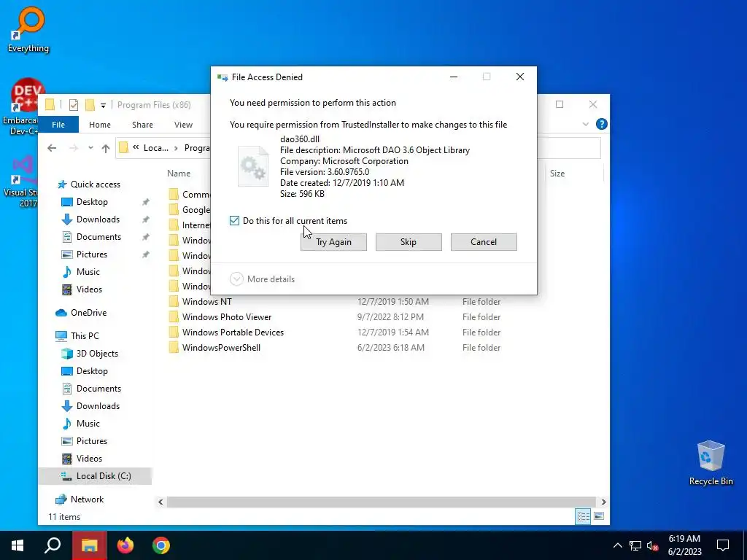Switch to details view icon in Explorer

583,516
